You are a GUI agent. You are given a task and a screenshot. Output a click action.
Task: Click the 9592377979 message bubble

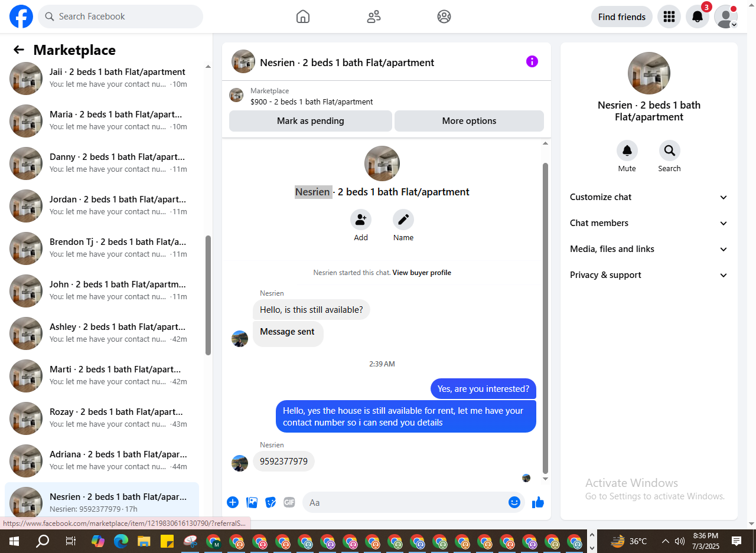(283, 462)
